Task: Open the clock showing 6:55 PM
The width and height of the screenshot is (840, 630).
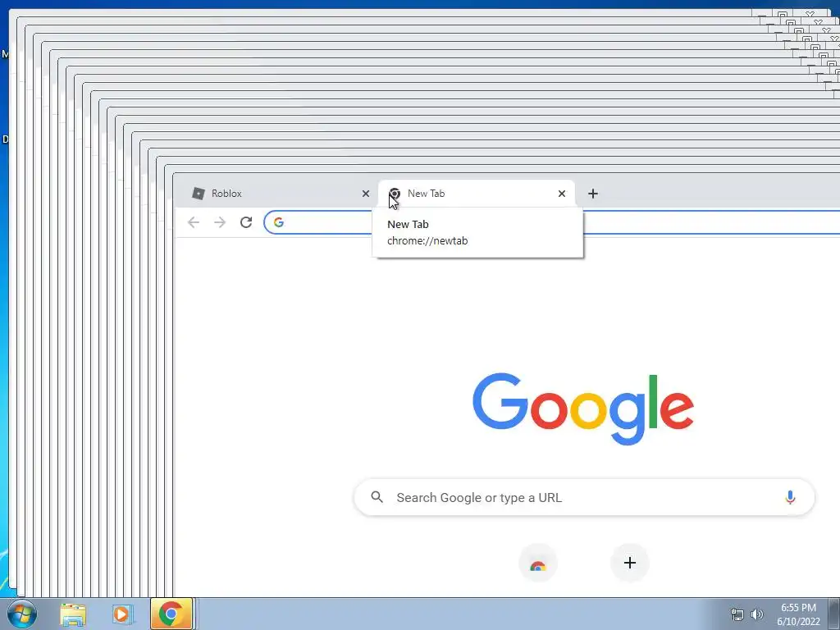Action: tap(798, 614)
